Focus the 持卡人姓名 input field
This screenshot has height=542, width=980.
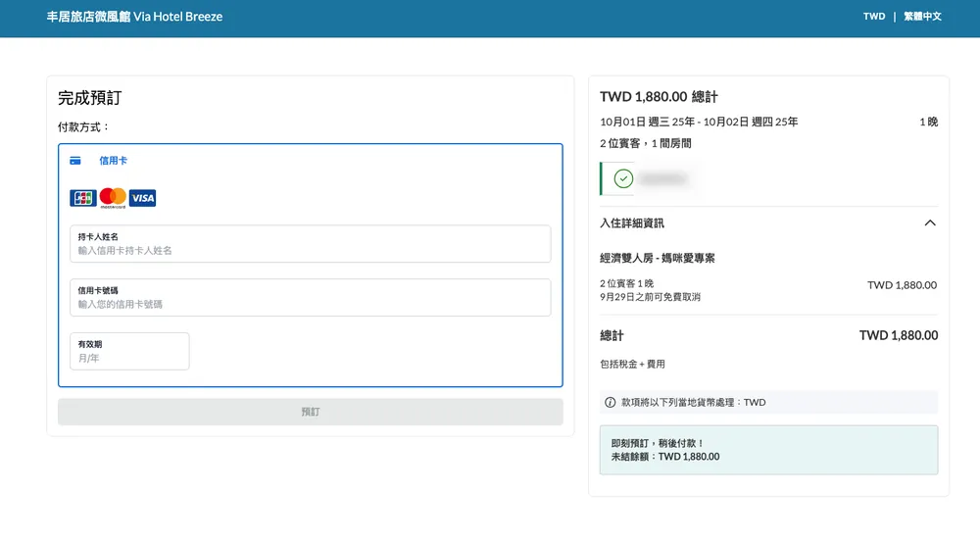pos(310,250)
